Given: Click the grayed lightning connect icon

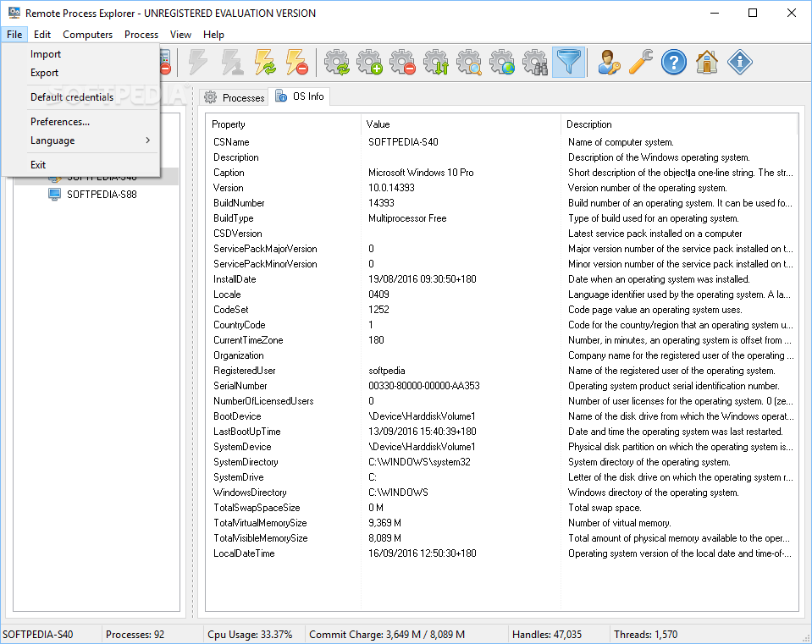Looking at the screenshot, I should pyautogui.click(x=198, y=63).
